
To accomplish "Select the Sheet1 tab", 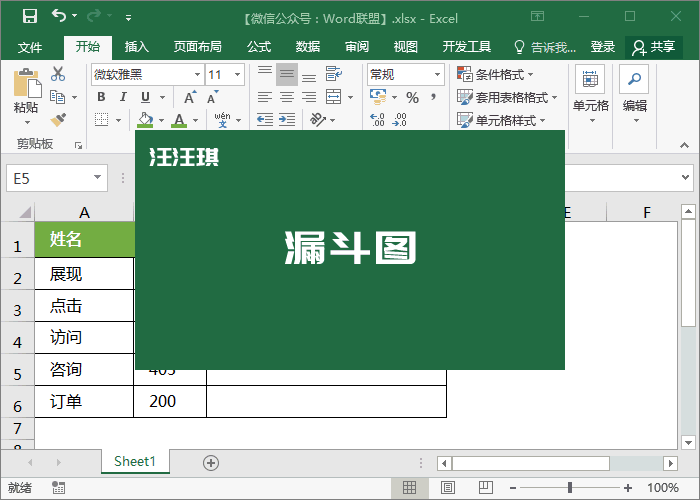I will click(x=135, y=461).
